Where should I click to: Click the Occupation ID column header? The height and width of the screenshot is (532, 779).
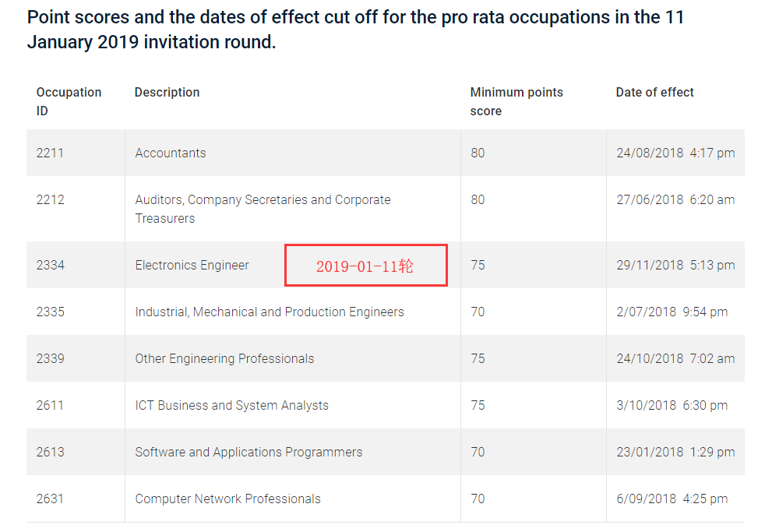tap(69, 101)
